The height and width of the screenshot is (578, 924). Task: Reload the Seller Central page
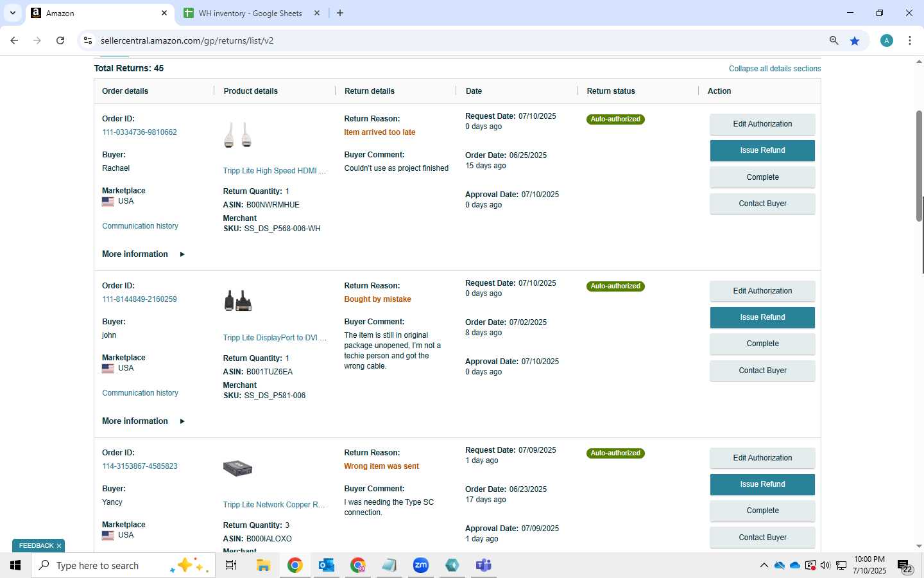tap(60, 40)
